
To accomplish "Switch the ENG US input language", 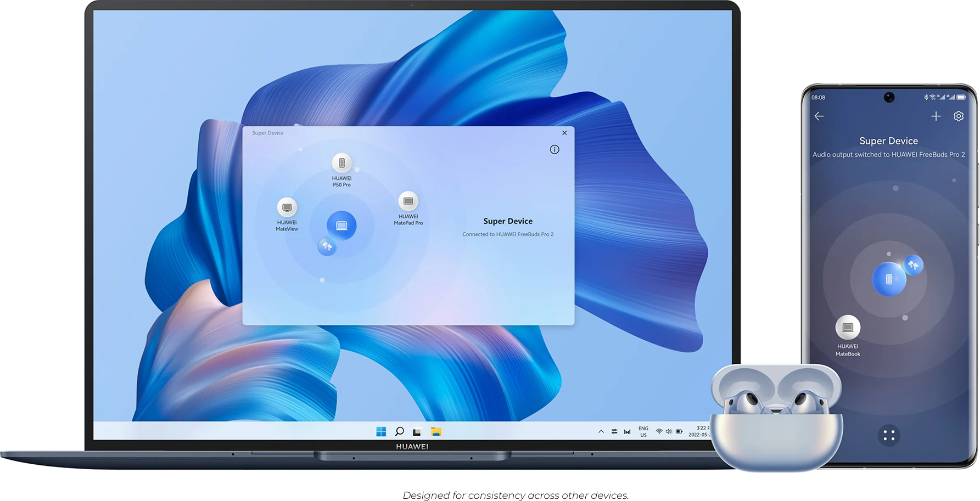I will pos(643,432).
